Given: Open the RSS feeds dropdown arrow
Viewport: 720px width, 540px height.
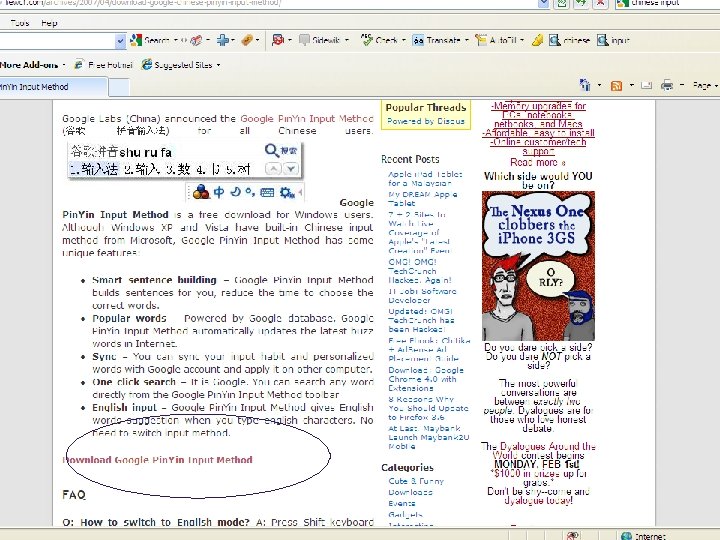Looking at the screenshot, I should click(x=631, y=85).
